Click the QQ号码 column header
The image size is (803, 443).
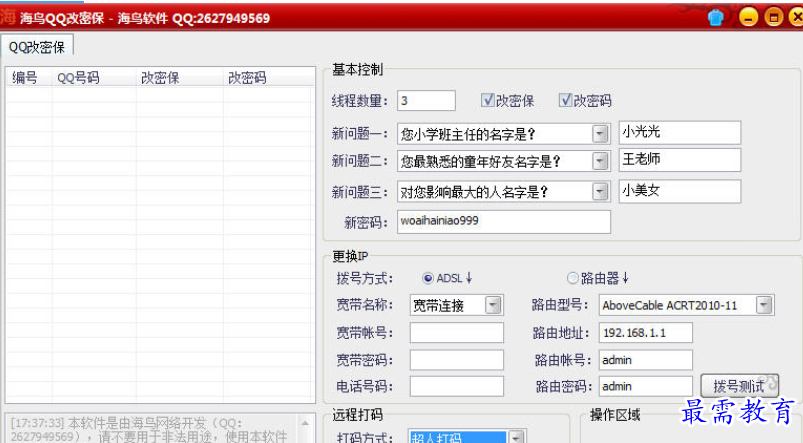click(94, 77)
